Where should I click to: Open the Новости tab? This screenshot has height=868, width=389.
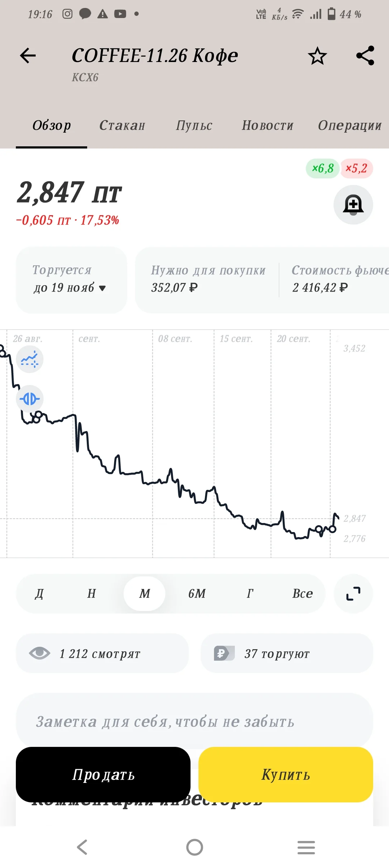[x=268, y=125]
